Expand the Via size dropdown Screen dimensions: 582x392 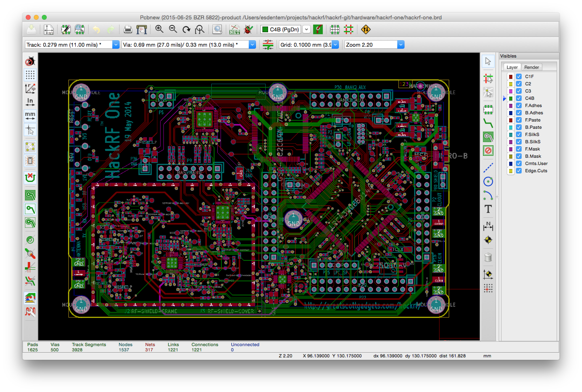252,45
